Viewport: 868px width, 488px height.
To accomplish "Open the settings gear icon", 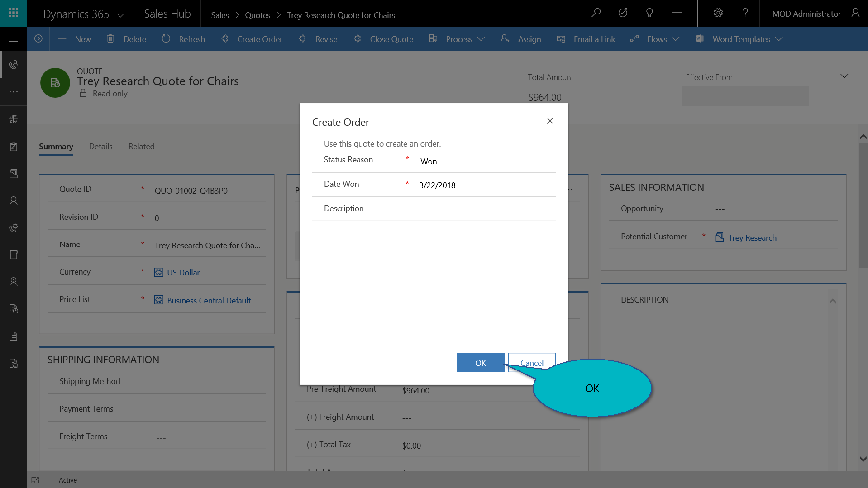I will pos(718,13).
